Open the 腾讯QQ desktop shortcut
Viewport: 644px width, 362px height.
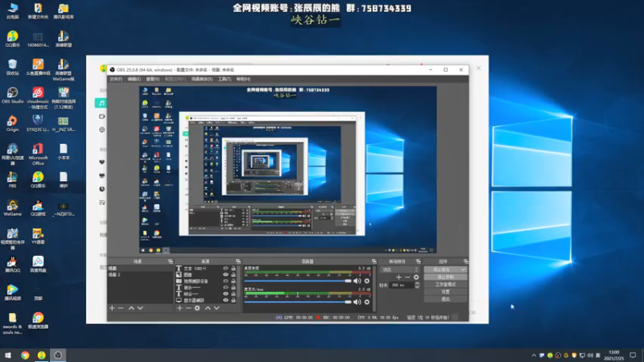click(x=12, y=265)
